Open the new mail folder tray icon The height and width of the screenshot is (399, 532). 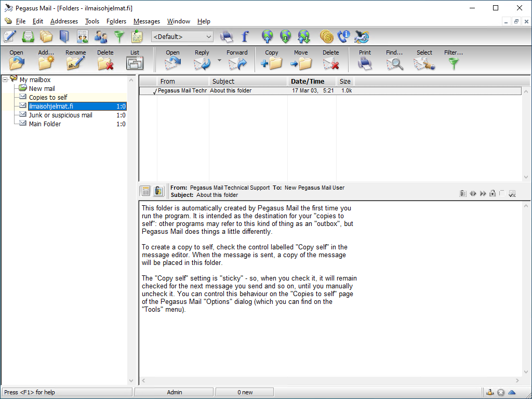[28, 36]
